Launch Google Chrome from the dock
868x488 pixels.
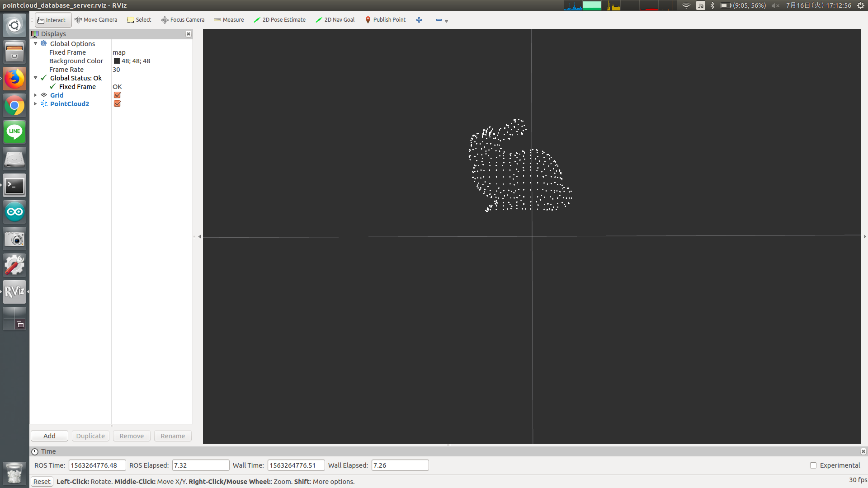14,106
